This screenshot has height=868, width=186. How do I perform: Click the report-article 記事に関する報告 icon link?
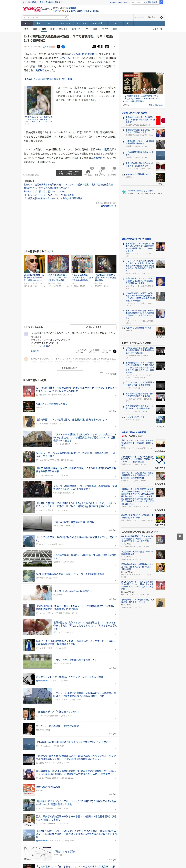click(x=32, y=175)
